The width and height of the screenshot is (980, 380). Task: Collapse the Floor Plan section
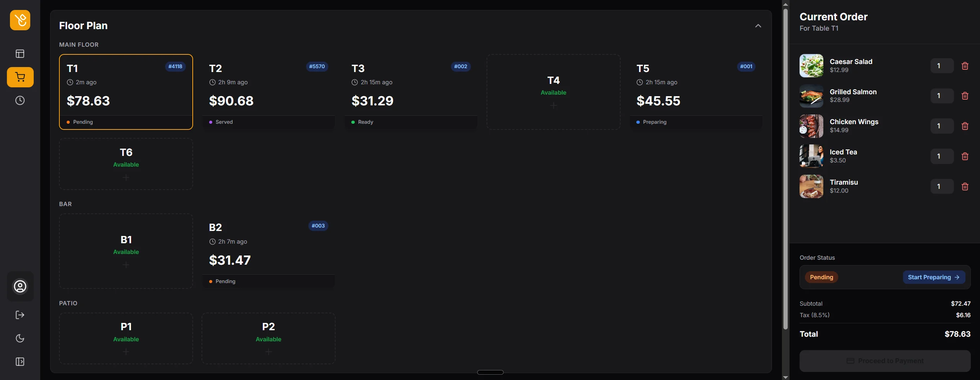coord(758,26)
